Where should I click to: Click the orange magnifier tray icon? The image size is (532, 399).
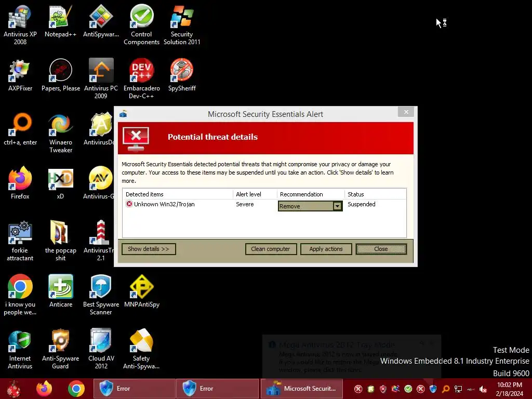pyautogui.click(x=445, y=389)
